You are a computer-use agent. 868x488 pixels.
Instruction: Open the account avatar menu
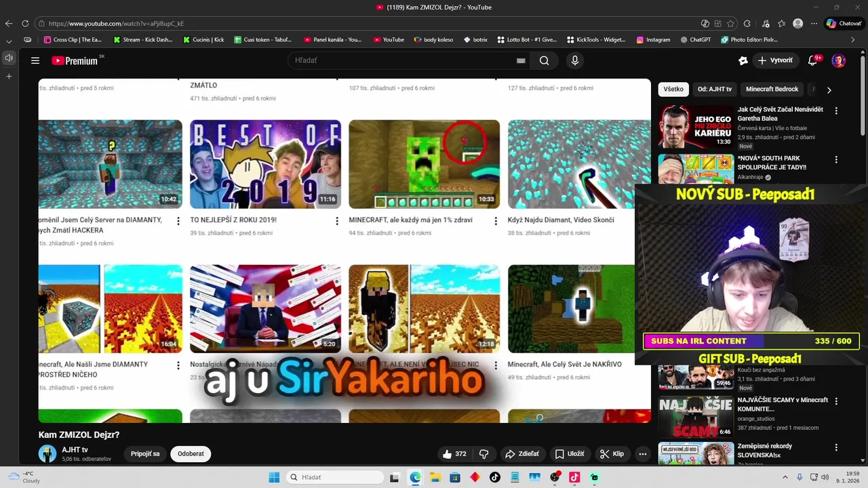tap(839, 60)
